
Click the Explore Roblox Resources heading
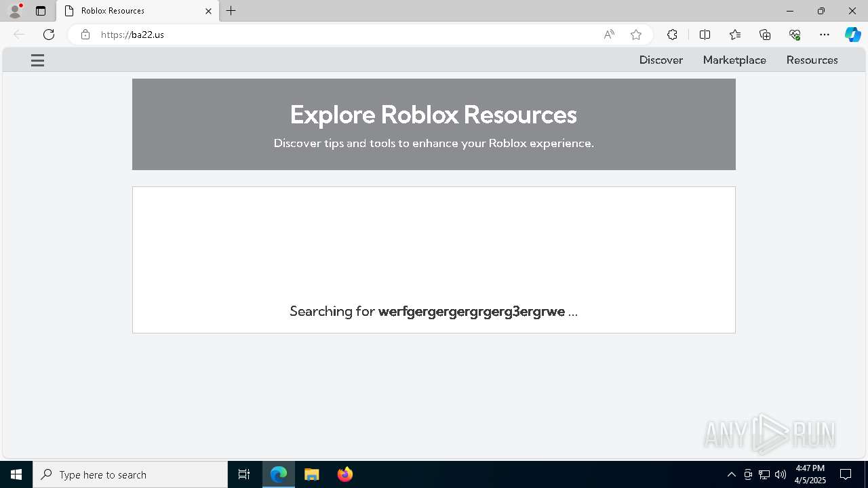click(433, 115)
